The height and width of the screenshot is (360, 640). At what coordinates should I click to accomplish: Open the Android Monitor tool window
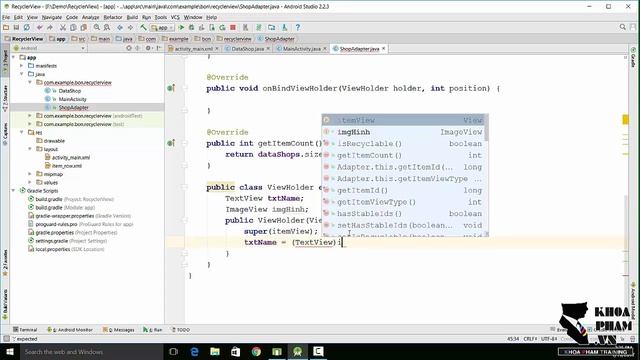(x=70, y=329)
